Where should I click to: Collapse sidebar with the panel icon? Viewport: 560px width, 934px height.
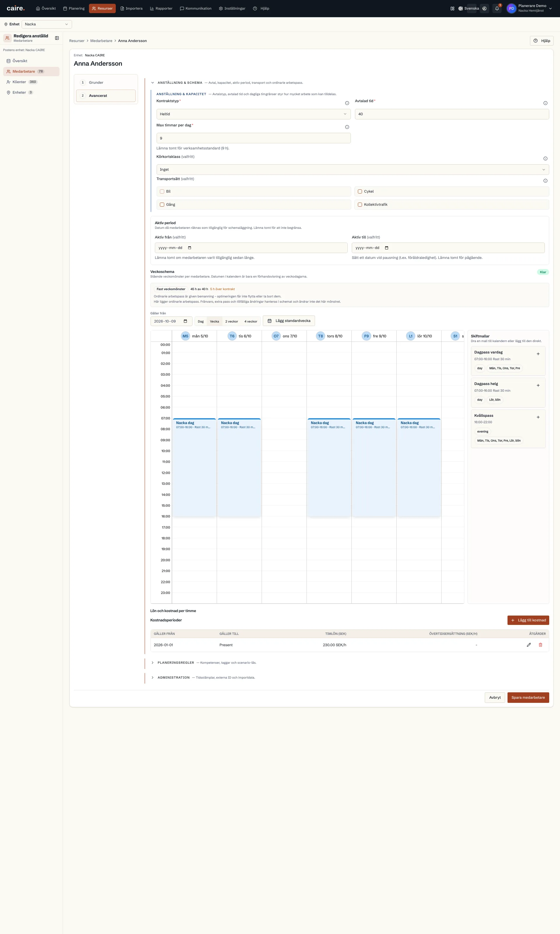[x=57, y=38]
